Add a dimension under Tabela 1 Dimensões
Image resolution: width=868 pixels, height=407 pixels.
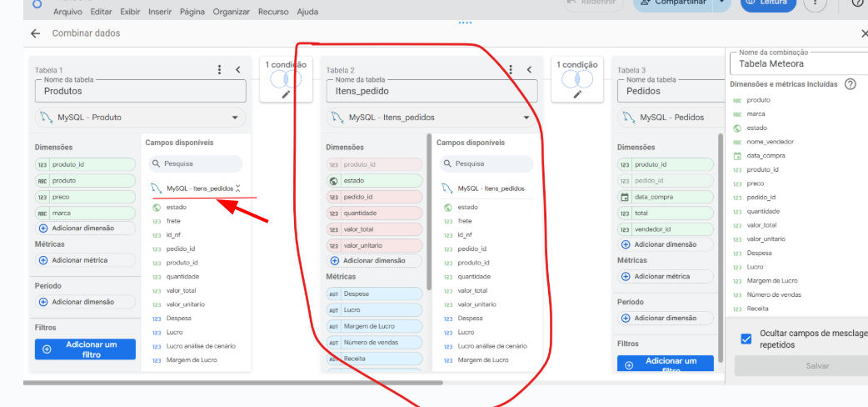point(85,228)
